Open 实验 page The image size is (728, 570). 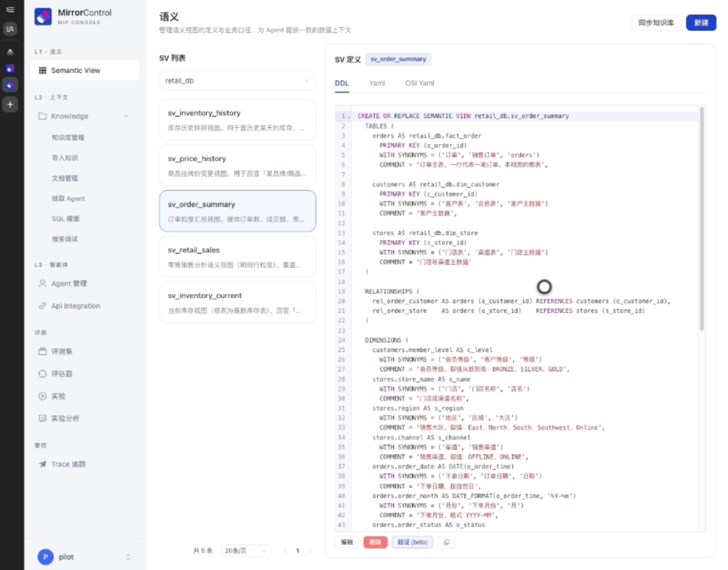point(58,396)
